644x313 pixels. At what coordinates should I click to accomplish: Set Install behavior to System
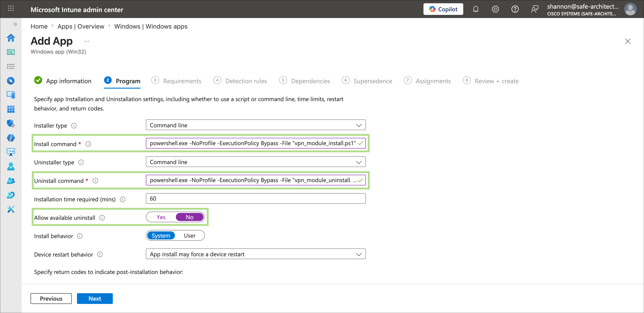161,236
